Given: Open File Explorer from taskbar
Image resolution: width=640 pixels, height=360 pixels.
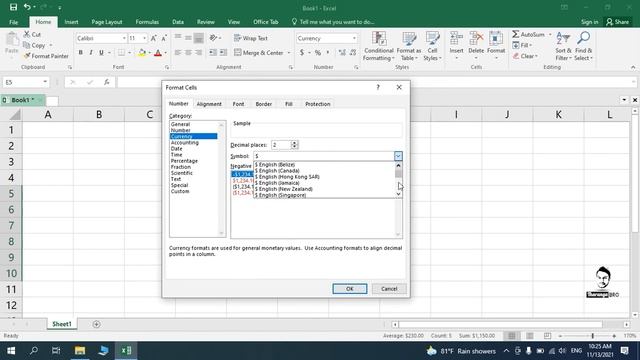Looking at the screenshot, I should tap(80, 351).
